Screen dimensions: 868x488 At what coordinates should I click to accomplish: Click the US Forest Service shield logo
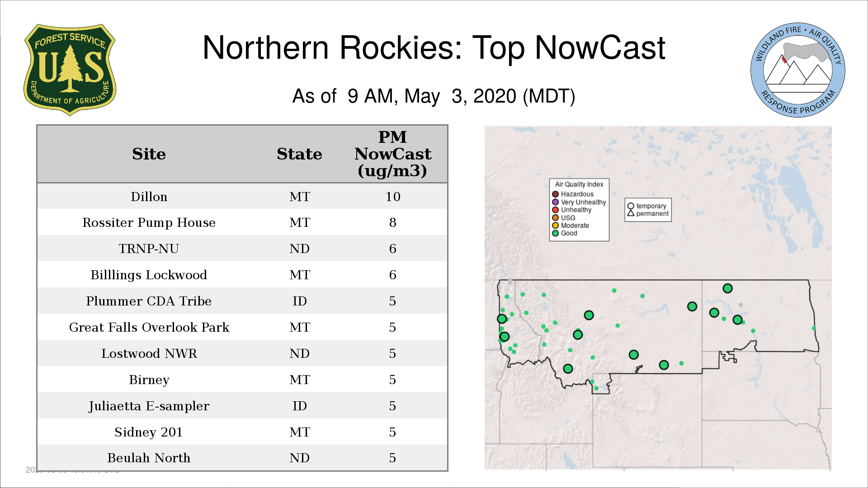[x=70, y=70]
